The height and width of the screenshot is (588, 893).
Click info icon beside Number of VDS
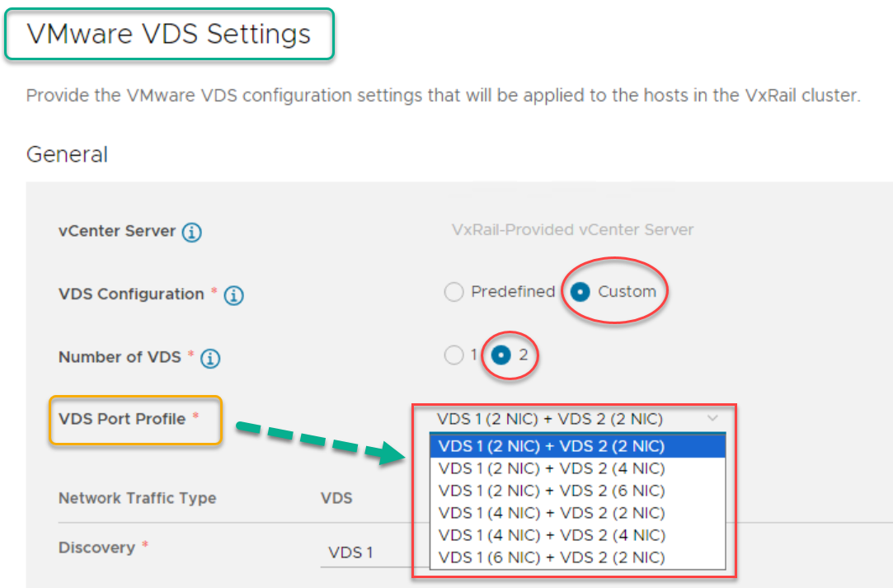click(x=210, y=358)
